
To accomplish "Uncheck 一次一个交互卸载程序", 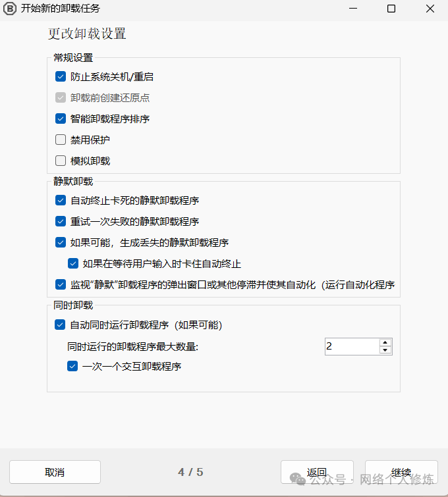I will point(72,367).
